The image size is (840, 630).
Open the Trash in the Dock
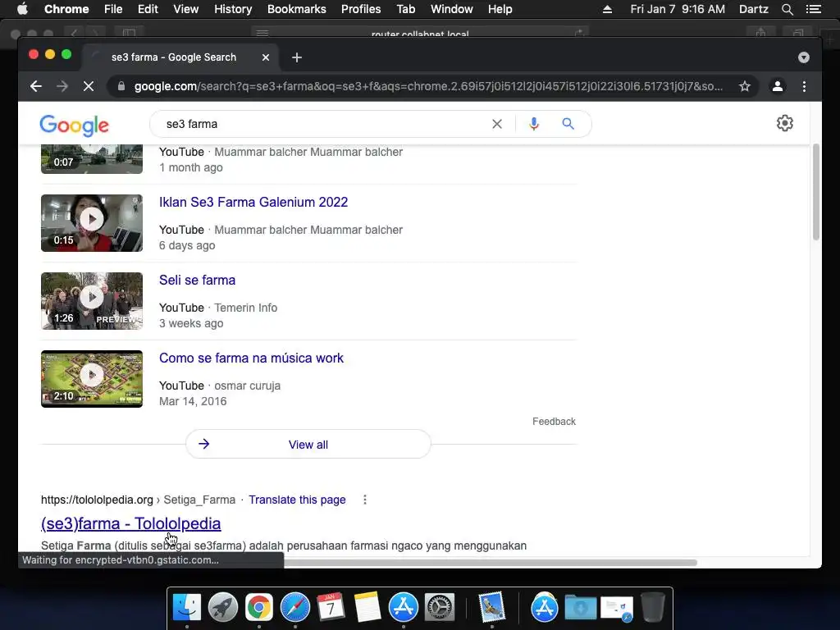point(653,608)
